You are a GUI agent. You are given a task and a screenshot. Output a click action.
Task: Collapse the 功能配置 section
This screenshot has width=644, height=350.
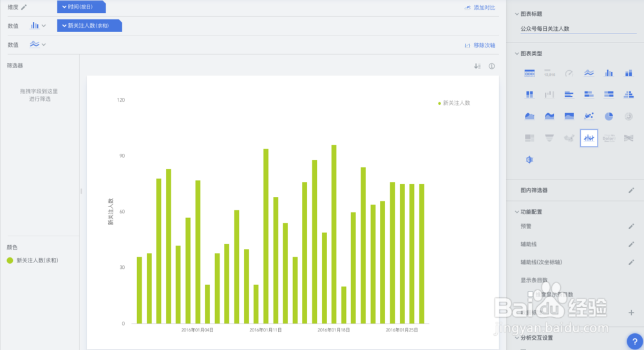pyautogui.click(x=516, y=212)
